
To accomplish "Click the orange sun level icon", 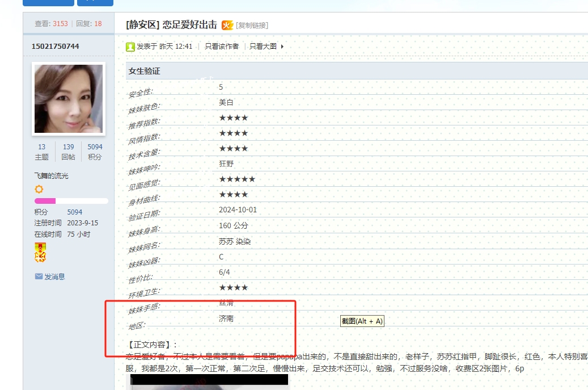I will point(39,189).
